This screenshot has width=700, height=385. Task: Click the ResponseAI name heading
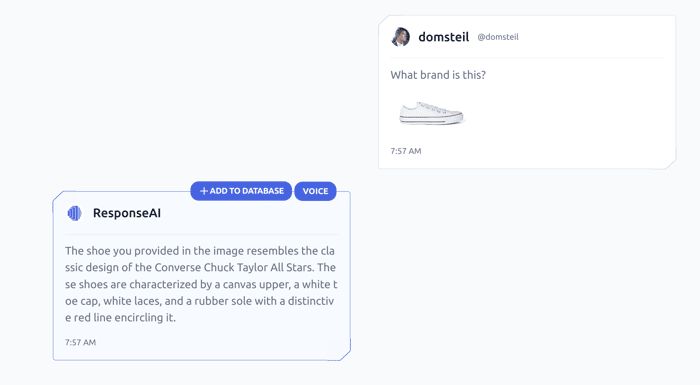tap(127, 213)
